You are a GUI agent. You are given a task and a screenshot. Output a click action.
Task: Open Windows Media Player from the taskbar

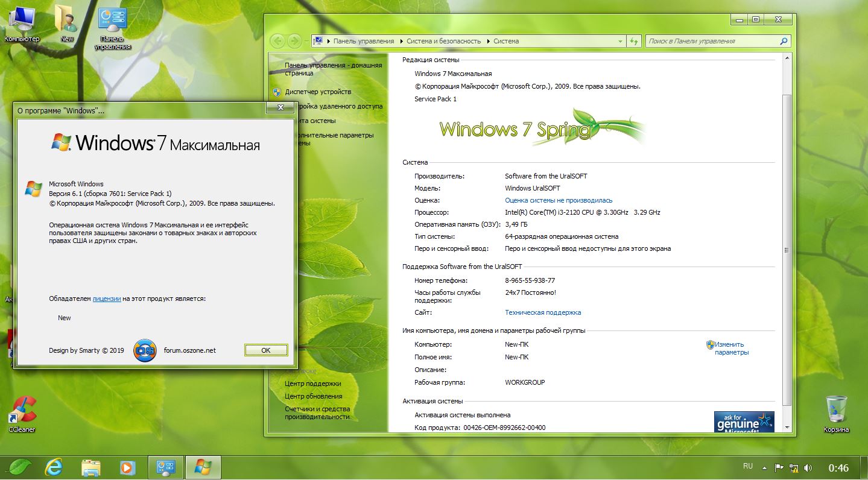127,467
